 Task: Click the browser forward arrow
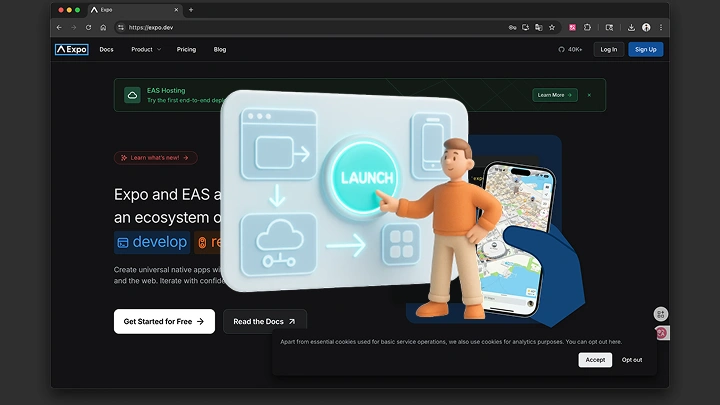(x=74, y=28)
